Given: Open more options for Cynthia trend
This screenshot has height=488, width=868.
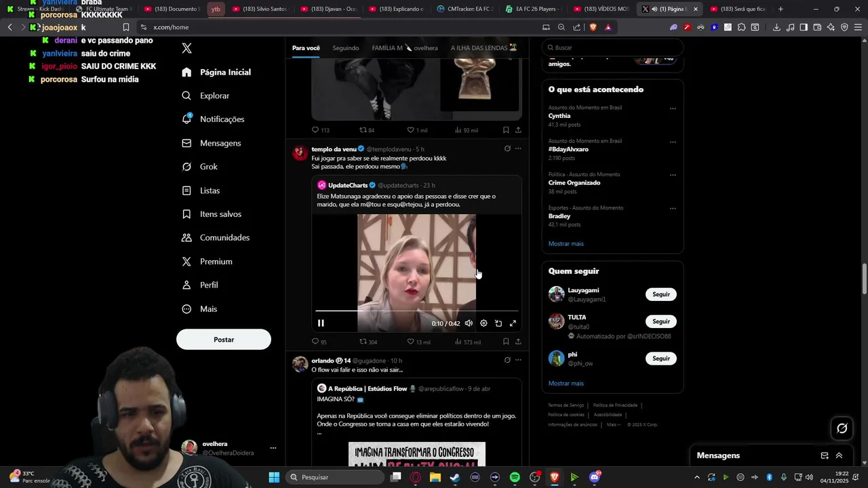Looking at the screenshot, I should (x=673, y=108).
